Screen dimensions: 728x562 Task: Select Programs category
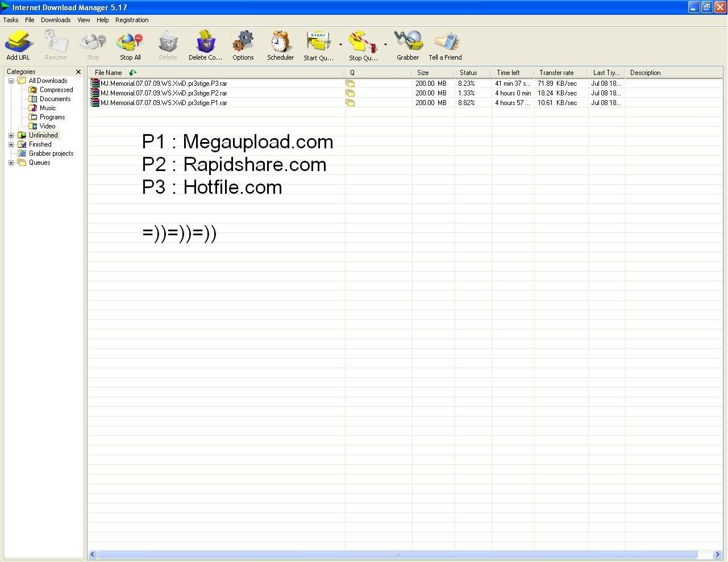click(52, 117)
